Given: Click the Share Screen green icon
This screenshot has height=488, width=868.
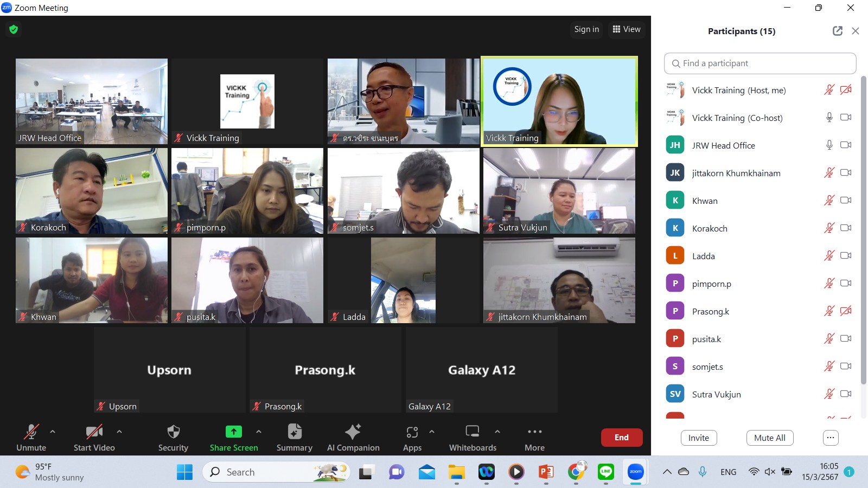Looking at the screenshot, I should 233,432.
